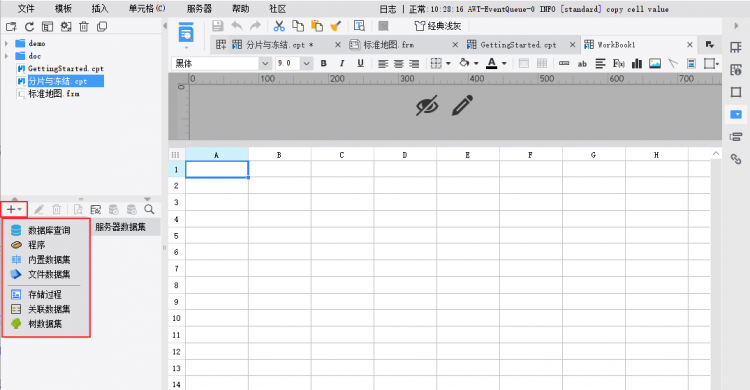
Task: Toggle underline formatting
Action: [x=361, y=63]
